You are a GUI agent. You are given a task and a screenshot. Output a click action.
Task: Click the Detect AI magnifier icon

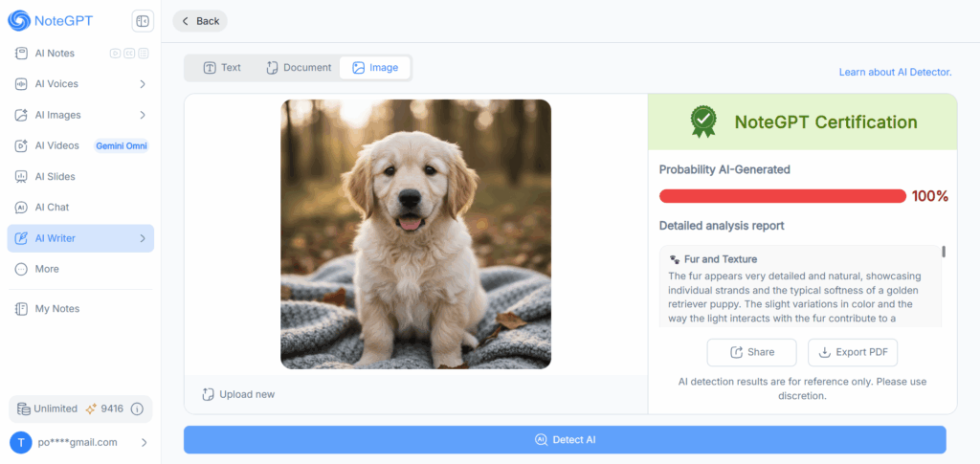tap(542, 440)
